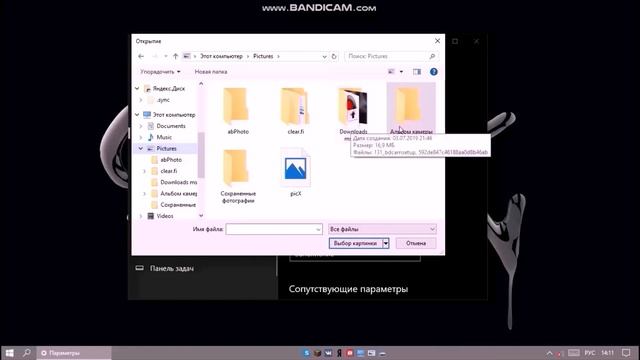Screen dimensions: 640x360
Task: Open the file name history dropdown
Action: [x=318, y=229]
